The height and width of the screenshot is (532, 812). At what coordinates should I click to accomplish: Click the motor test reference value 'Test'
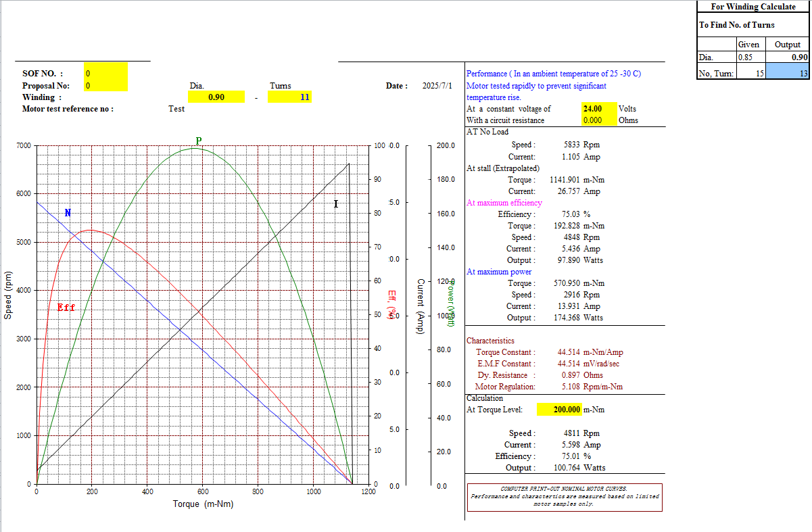[x=176, y=109]
